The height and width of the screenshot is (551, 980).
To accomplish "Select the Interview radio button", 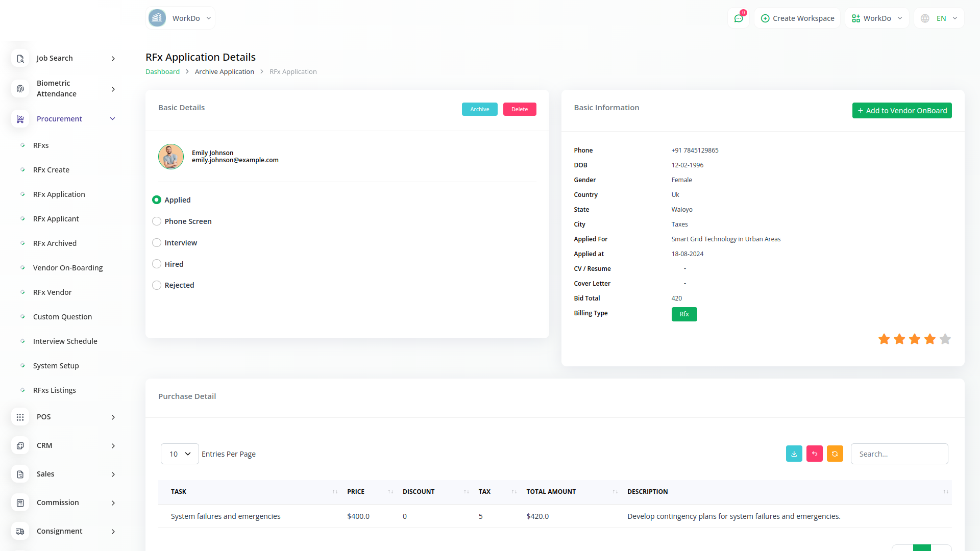I will click(157, 243).
